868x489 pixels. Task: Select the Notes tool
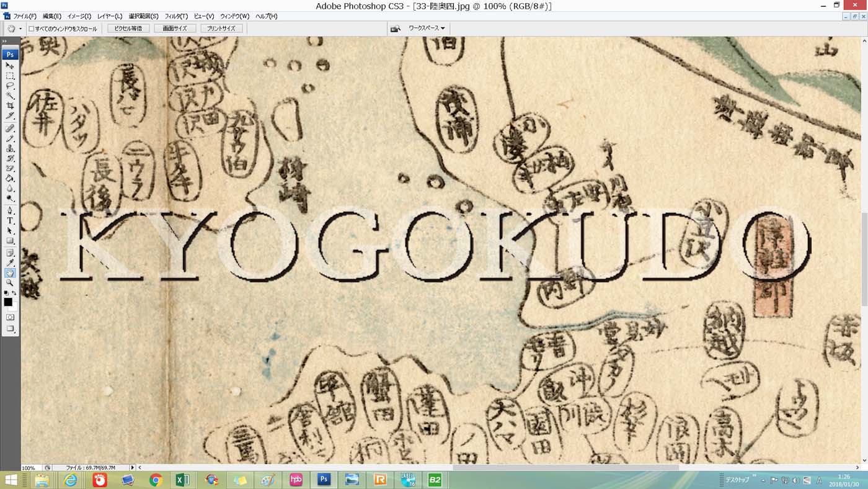pyautogui.click(x=10, y=253)
